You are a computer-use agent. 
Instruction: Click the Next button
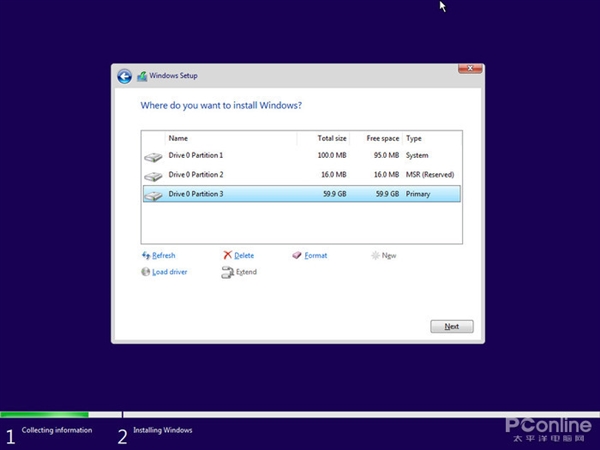point(452,326)
